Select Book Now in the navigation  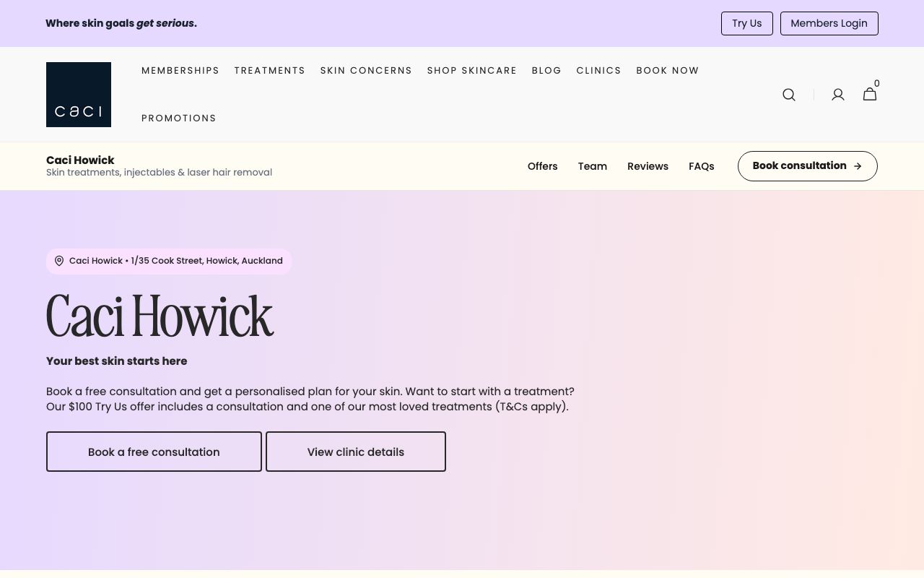[668, 71]
